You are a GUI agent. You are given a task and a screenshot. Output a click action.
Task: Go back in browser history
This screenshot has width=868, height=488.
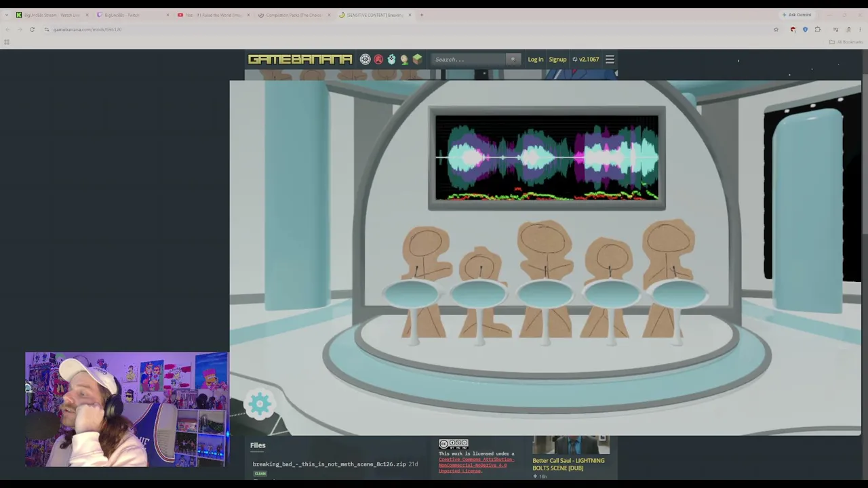pos(7,30)
